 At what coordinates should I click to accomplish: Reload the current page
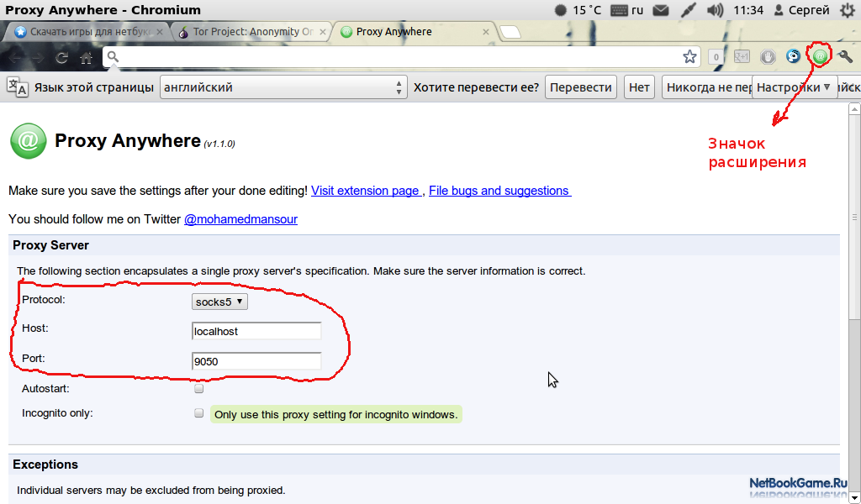click(x=61, y=57)
